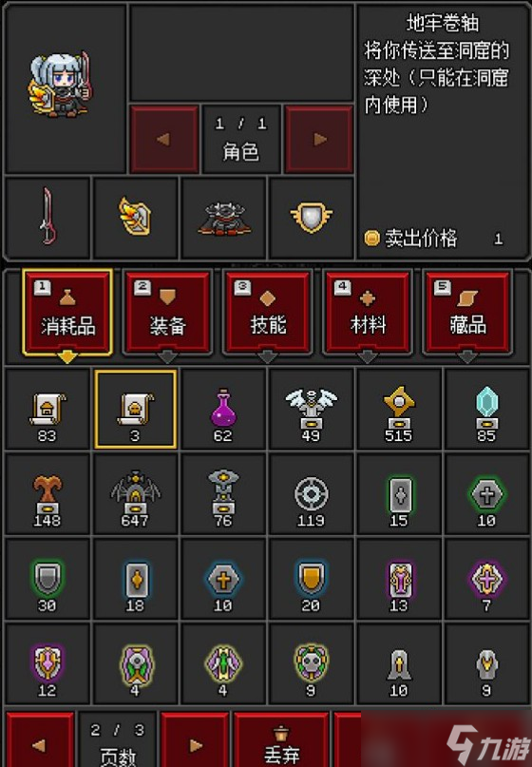Switch to the 材料 materials tab
Image resolution: width=532 pixels, height=767 pixels.
pyautogui.click(x=368, y=312)
